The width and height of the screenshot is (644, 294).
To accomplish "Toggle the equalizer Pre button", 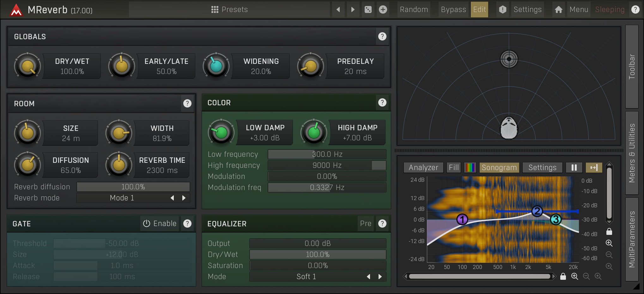I will 366,224.
